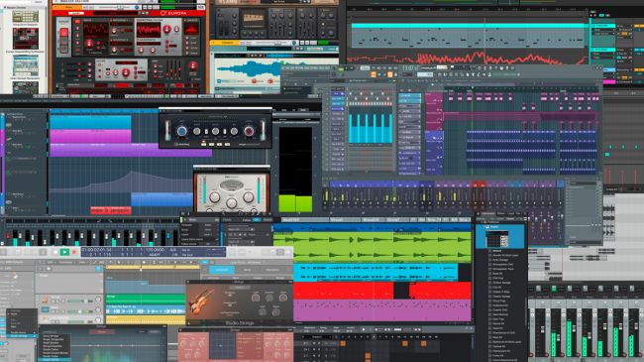Viewport: 644px width, 362px height.
Task: Select the highlighted preset thumbnail in browser
Action: tap(496, 238)
